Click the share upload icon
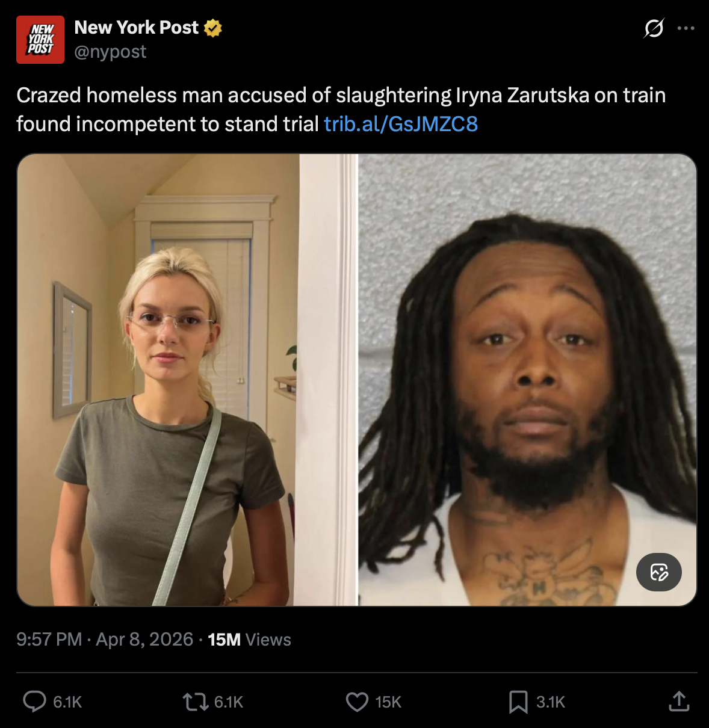Screen dimensions: 709x728 [x=679, y=701]
